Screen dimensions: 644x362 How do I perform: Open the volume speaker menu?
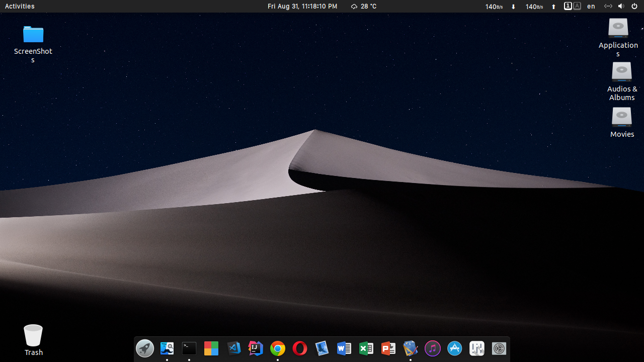click(621, 6)
